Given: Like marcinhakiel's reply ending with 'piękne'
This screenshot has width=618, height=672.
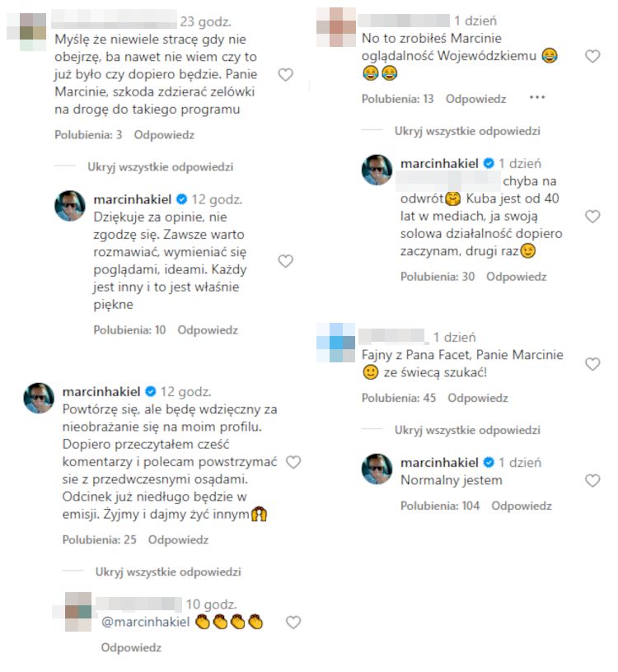Looking at the screenshot, I should pos(286,261).
